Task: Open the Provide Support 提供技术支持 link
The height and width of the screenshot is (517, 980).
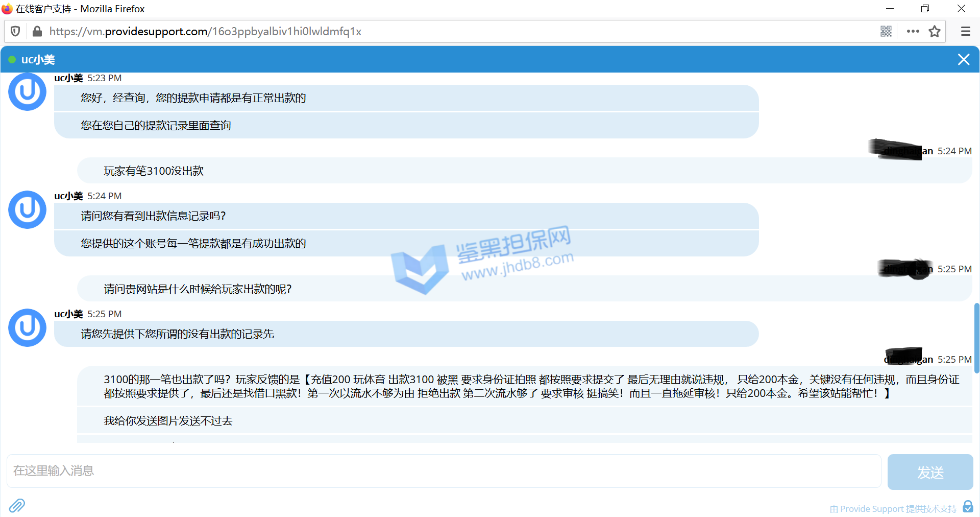Action: (893, 509)
